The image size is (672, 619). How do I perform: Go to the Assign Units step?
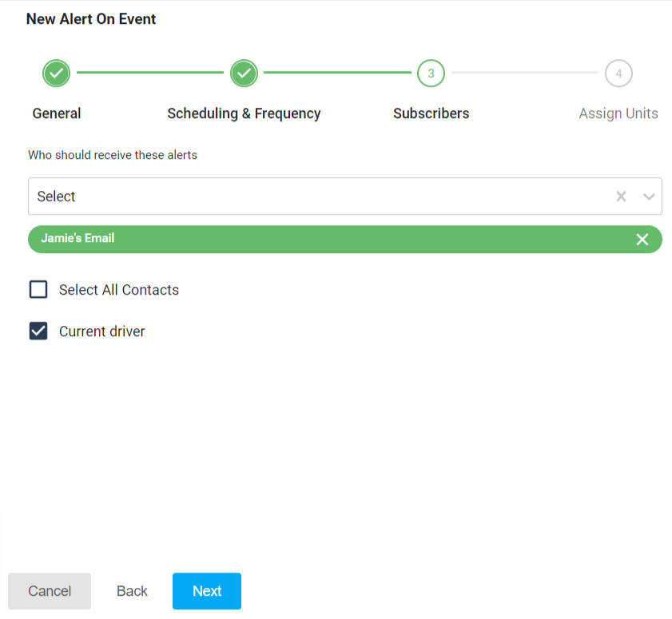tap(618, 113)
